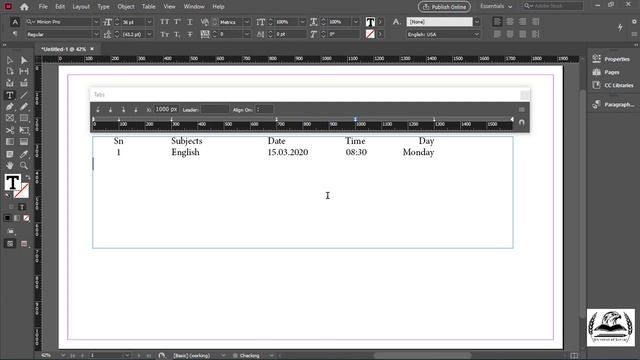This screenshot has height=360, width=640.
Task: Click the center-justified tab arrow in Tabs panel
Action: tap(110, 109)
